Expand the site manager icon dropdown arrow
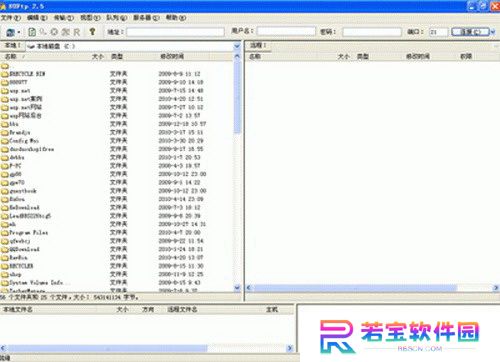Screen dimensions: 500x362 [x=19, y=32]
